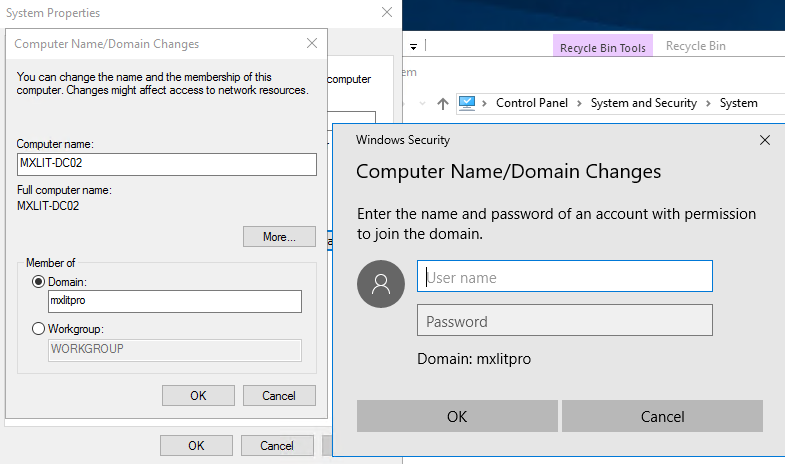Click in the User name field

click(x=564, y=277)
